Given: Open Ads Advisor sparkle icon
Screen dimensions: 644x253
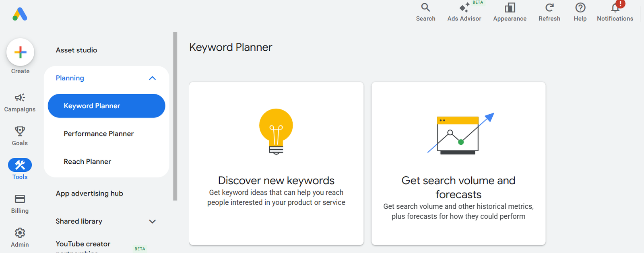Looking at the screenshot, I should tap(464, 7).
